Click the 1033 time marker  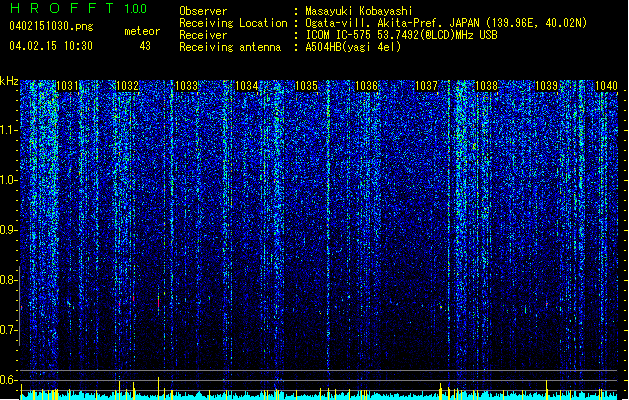[187, 86]
